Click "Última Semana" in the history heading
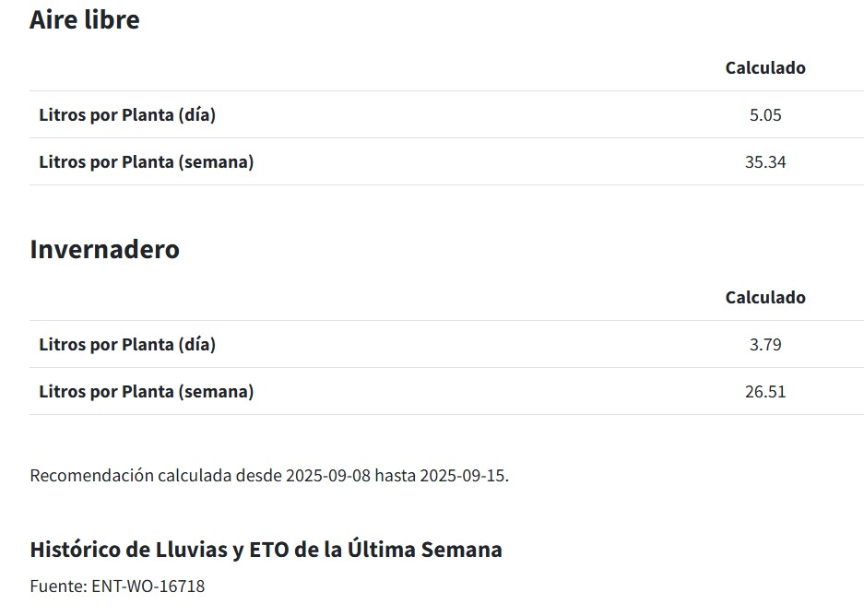 [x=424, y=550]
